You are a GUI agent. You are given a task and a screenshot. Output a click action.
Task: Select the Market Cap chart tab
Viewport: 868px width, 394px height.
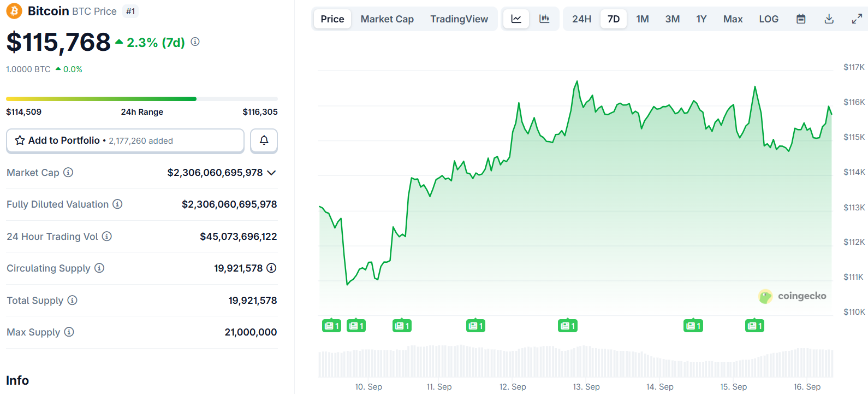pos(387,19)
